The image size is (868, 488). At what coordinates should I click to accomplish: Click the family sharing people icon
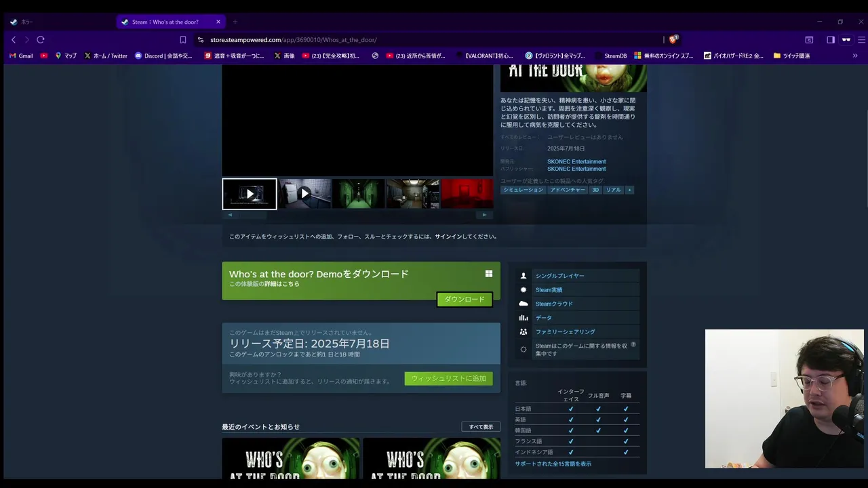tap(524, 332)
